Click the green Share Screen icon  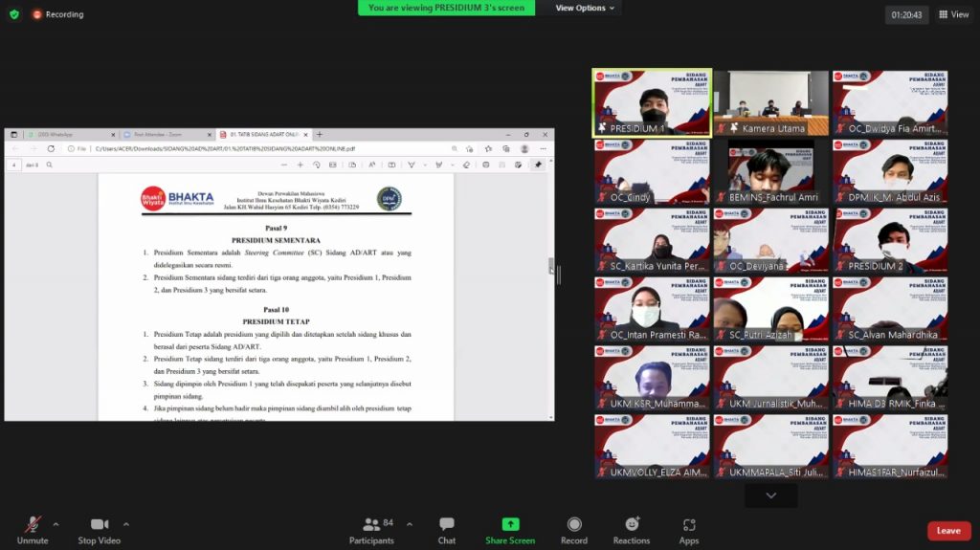click(x=510, y=524)
